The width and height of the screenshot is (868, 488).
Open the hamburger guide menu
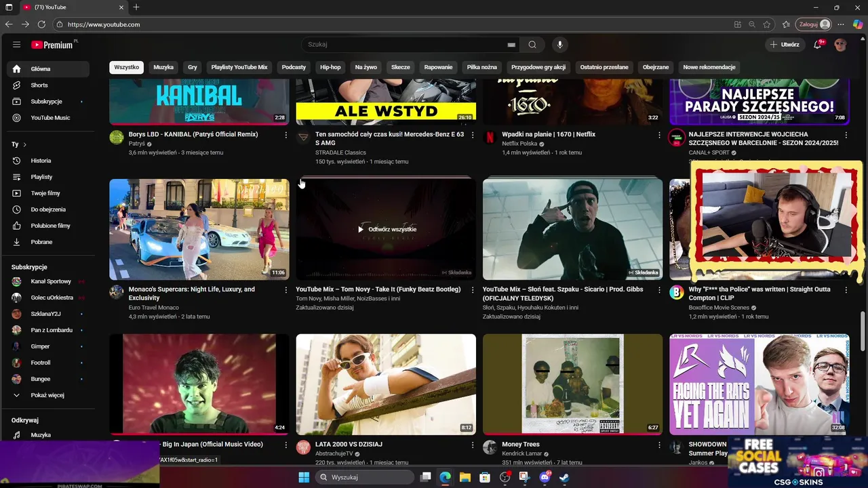tap(16, 45)
